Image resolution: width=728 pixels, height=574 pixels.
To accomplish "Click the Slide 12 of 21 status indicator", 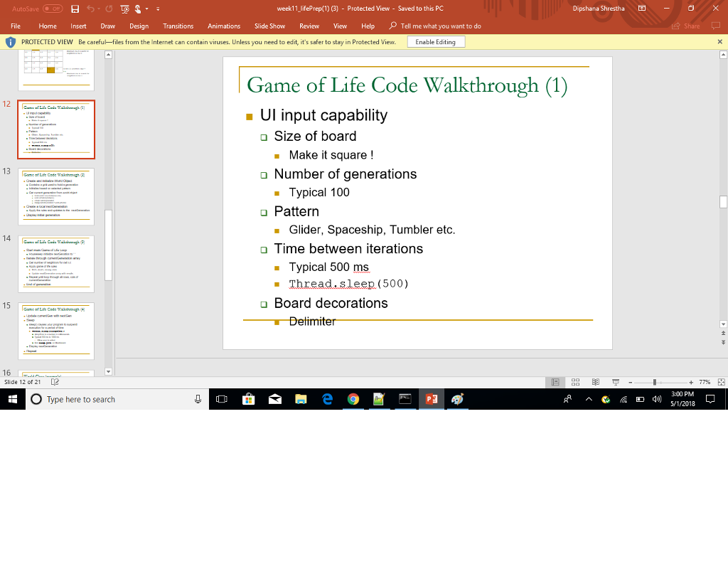I will point(22,382).
